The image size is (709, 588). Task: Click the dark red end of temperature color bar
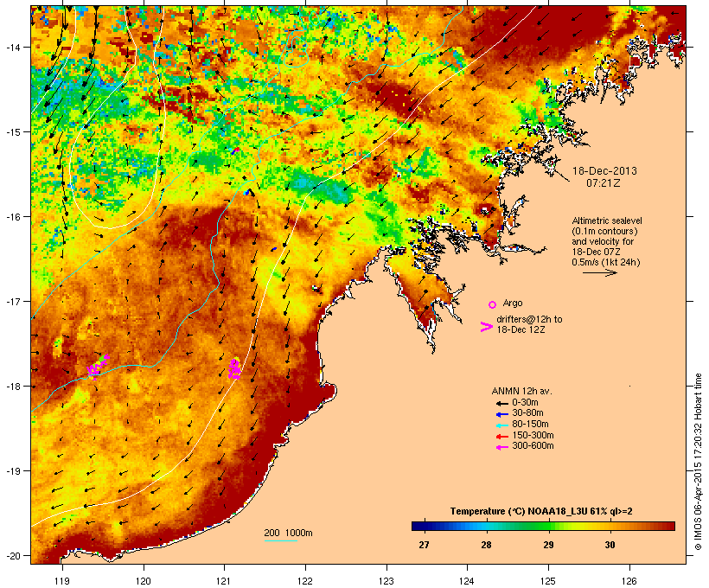(x=670, y=526)
